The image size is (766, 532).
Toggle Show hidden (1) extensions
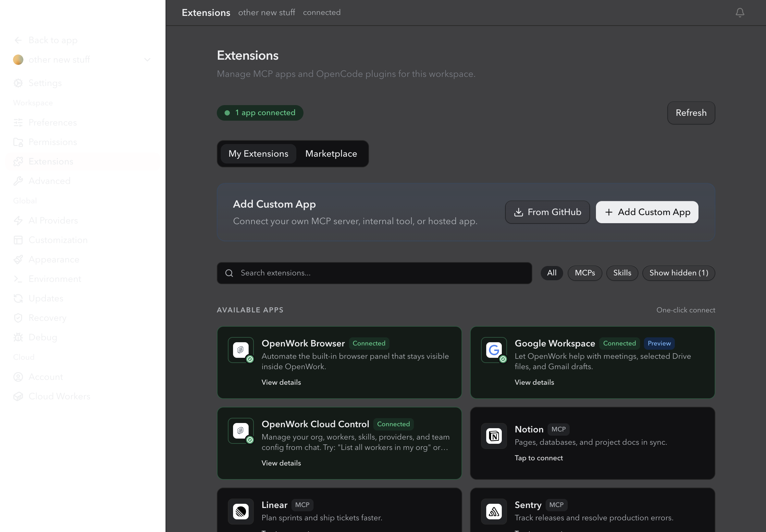[x=679, y=273]
